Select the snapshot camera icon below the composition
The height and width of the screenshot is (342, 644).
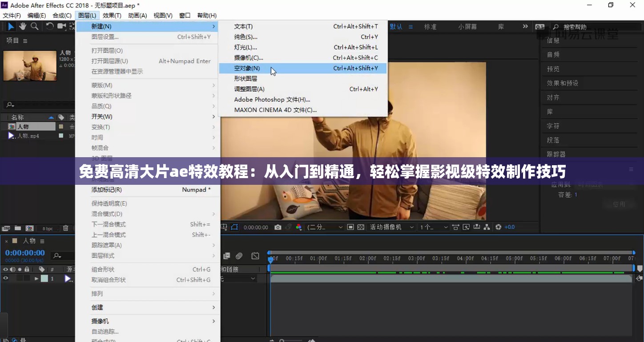click(278, 227)
